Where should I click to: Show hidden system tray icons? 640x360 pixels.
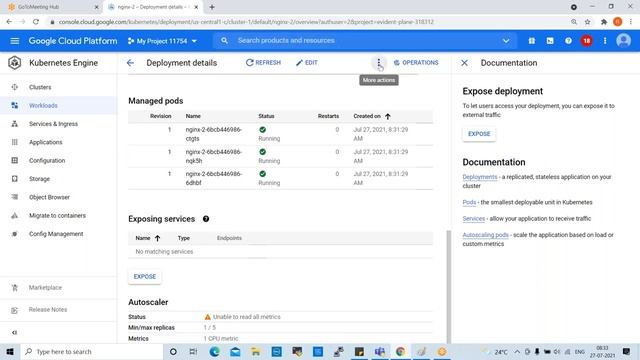point(517,351)
